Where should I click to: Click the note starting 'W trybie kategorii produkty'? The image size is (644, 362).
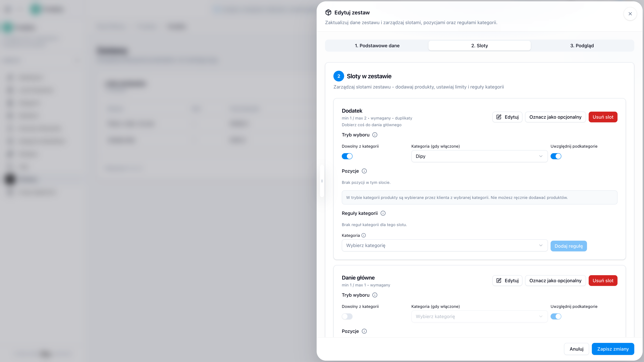click(x=479, y=198)
